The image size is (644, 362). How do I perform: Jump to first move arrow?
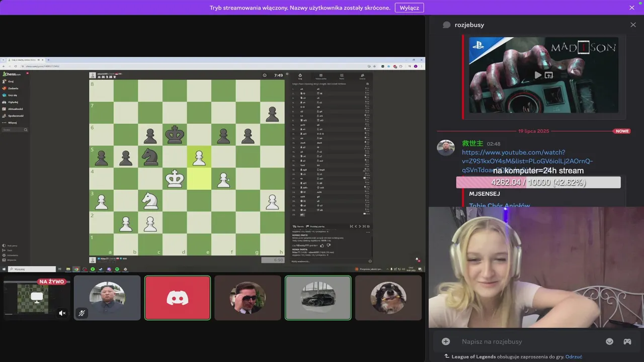[x=351, y=226]
